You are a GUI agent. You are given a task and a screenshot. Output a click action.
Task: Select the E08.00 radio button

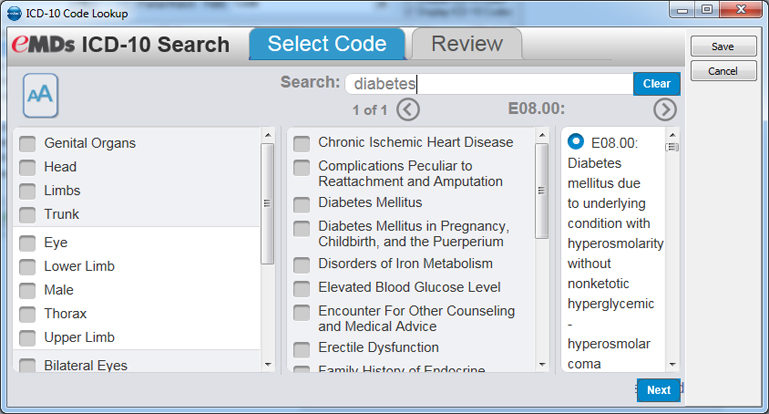(576, 142)
